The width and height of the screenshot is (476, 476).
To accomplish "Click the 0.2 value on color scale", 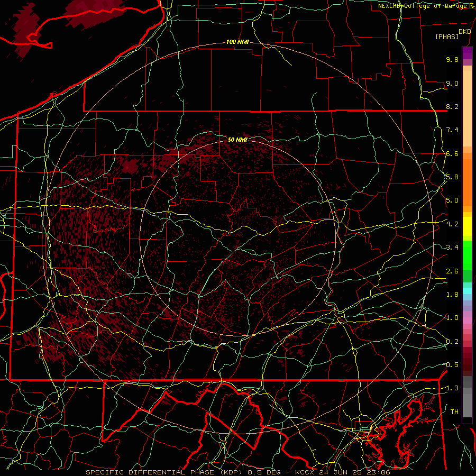I will pyautogui.click(x=452, y=342).
